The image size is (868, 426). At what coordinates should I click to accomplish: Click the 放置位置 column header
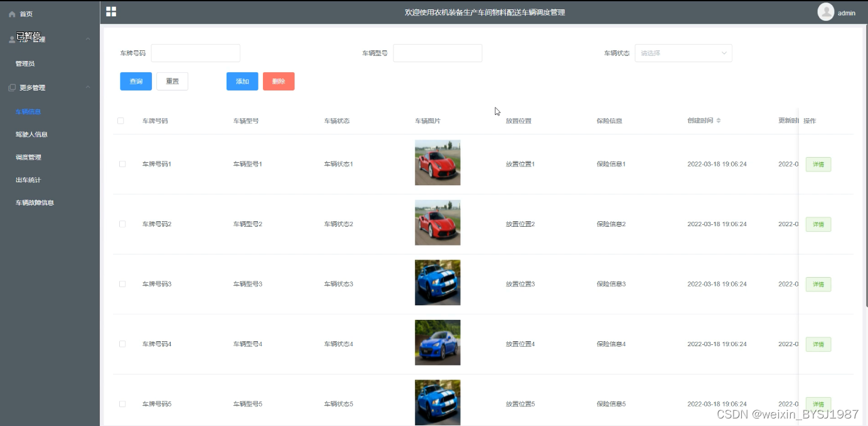(x=518, y=121)
